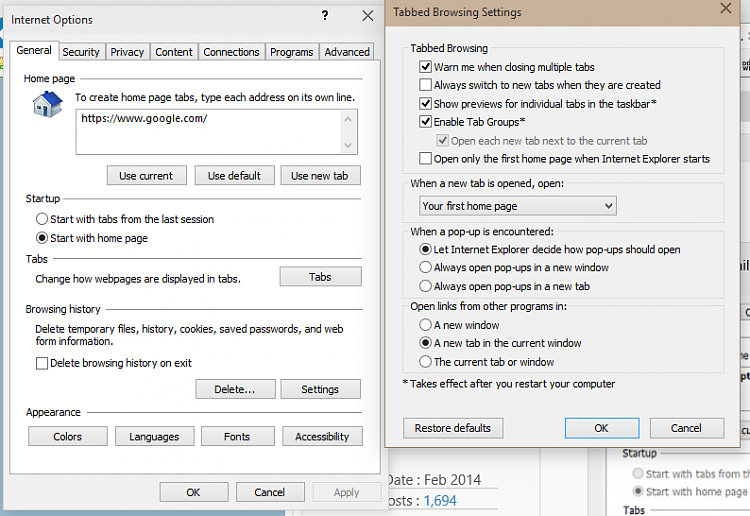Click OK in Internet Options dialog
The image size is (750, 516).
click(194, 492)
